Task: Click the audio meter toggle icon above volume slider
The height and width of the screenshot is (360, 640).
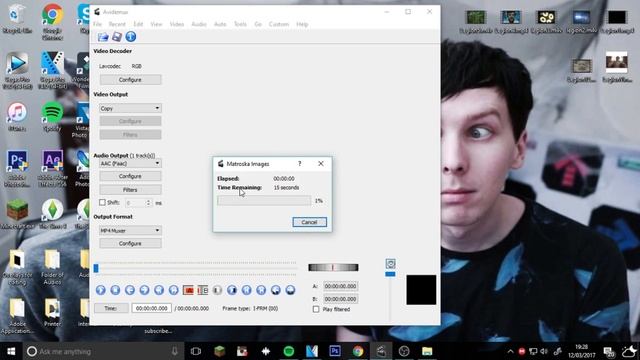Action: coord(390,263)
